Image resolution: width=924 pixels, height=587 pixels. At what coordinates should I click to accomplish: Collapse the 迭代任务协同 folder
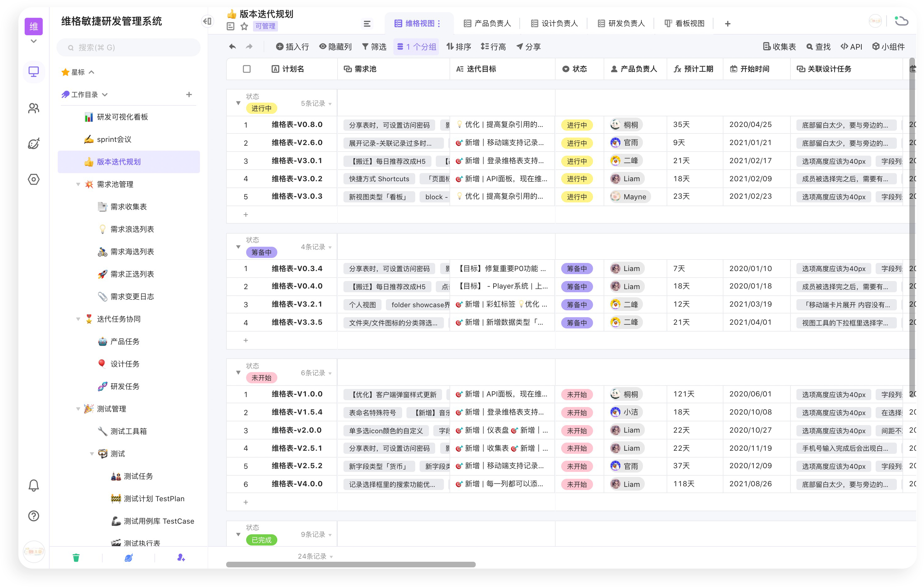78,319
